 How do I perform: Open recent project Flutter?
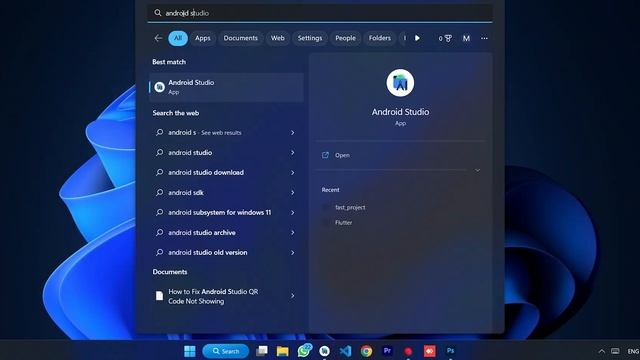click(343, 222)
